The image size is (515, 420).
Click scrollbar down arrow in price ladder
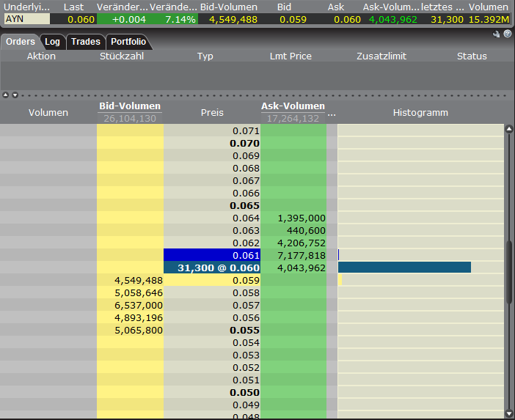coord(509,414)
